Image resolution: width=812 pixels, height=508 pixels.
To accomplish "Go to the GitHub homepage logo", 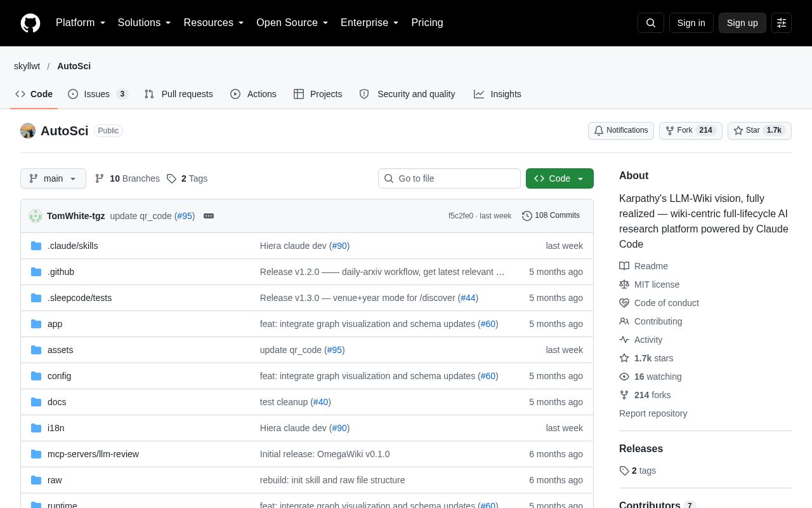I will 30,23.
